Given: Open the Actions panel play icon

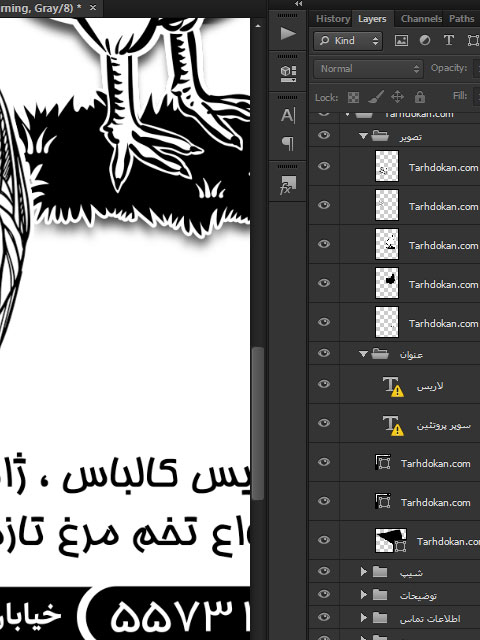Looking at the screenshot, I should coord(288,33).
